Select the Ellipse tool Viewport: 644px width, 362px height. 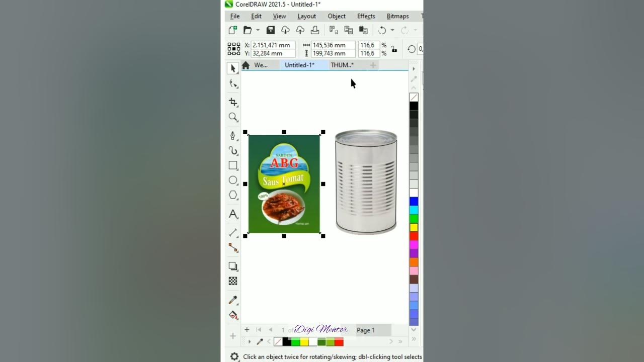[233, 180]
